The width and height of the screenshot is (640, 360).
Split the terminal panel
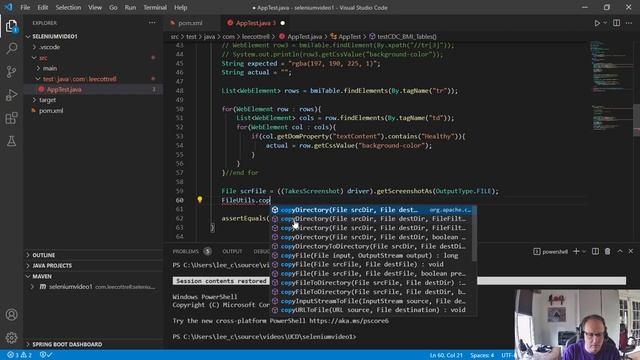[595, 251]
